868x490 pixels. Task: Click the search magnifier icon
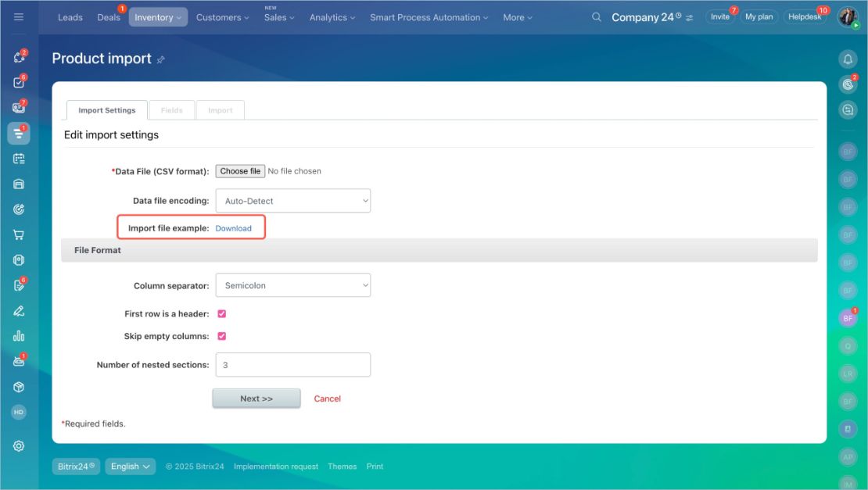pos(596,17)
